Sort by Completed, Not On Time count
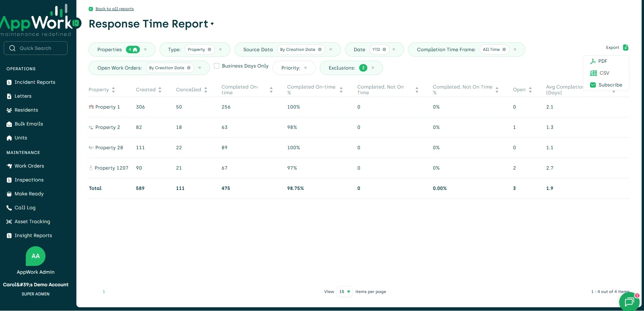Screen dimensions: 644x311 coord(417,90)
